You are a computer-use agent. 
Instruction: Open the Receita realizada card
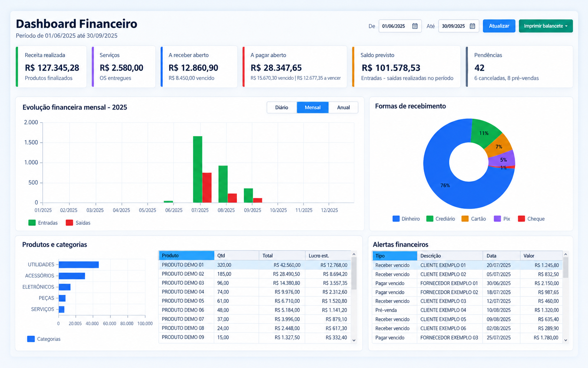coord(51,67)
